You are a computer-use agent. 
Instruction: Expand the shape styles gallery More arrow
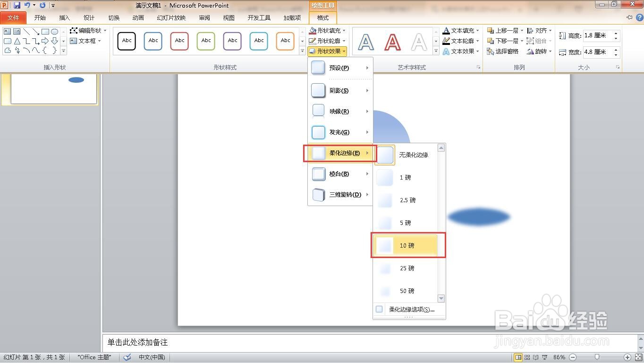302,51
